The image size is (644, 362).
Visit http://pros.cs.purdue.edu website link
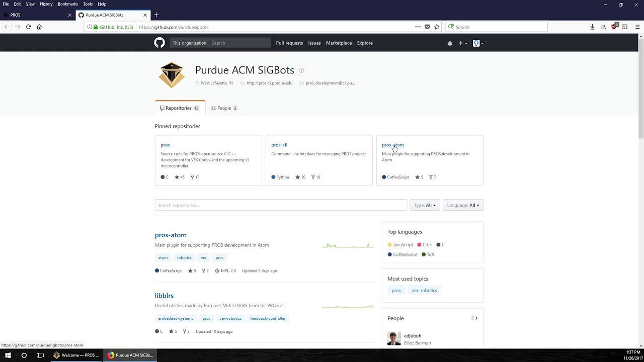click(269, 83)
